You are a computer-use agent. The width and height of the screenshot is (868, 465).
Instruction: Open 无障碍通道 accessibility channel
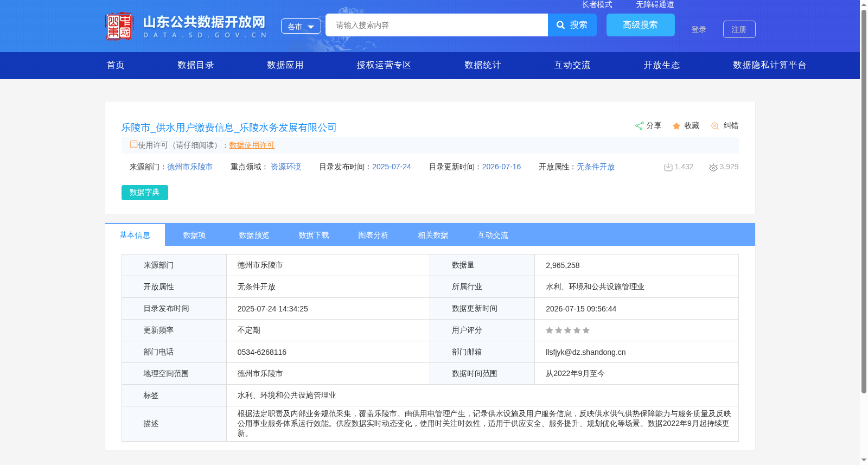coord(655,4)
